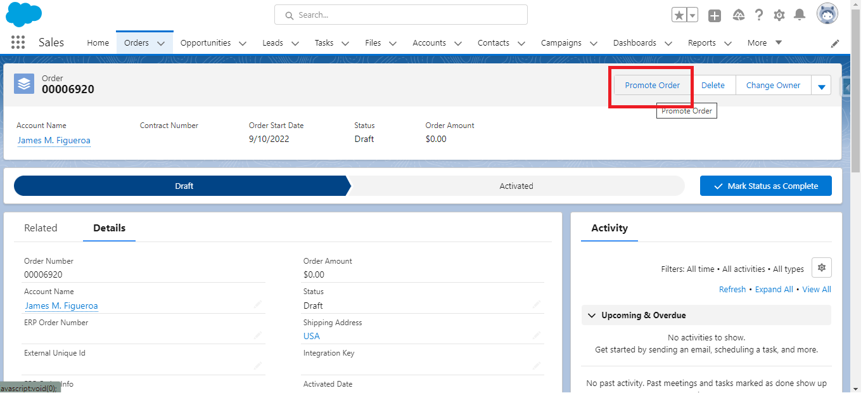Open Global Actions plus icon
Screen dimensions: 868x393
click(715, 15)
